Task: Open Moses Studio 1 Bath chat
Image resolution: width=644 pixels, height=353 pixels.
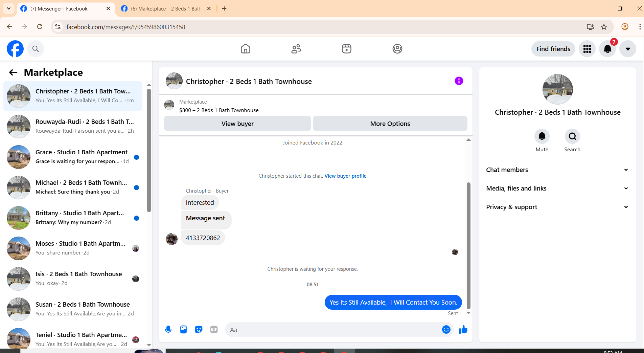Action: point(73,248)
